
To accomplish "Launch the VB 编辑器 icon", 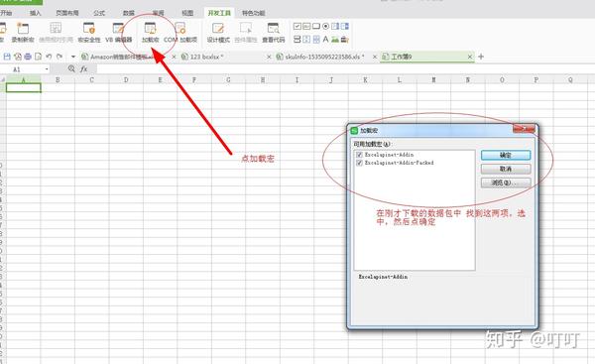I will click(118, 33).
